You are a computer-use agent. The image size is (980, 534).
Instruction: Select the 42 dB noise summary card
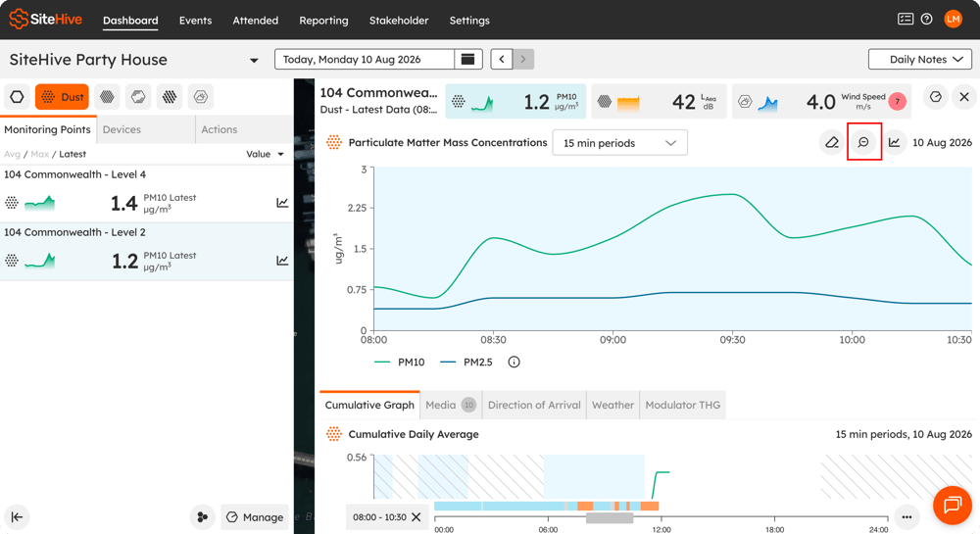(x=659, y=101)
